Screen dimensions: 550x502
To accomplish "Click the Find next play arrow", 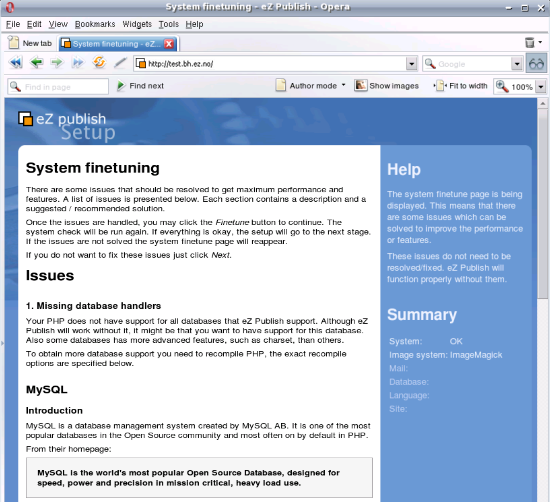I will [121, 86].
